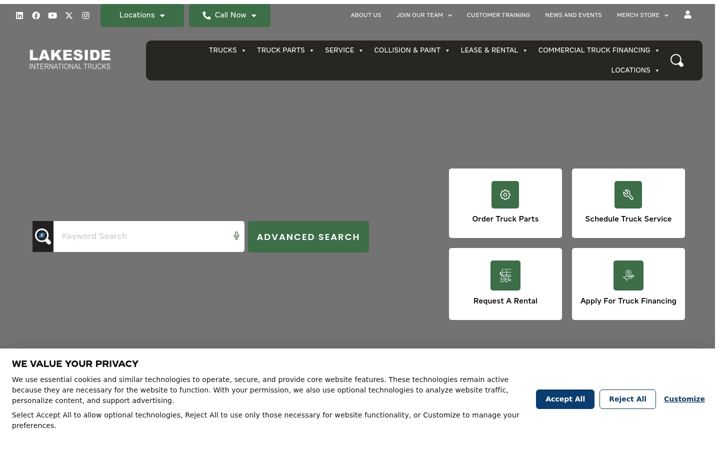Click the Apply For Truck Financing icon
The image size is (720, 450).
[x=628, y=276]
